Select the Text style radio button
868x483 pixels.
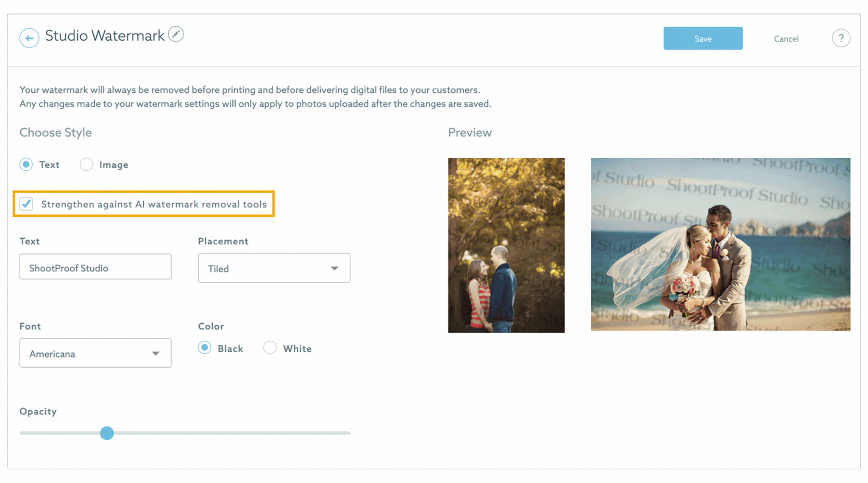(26, 164)
